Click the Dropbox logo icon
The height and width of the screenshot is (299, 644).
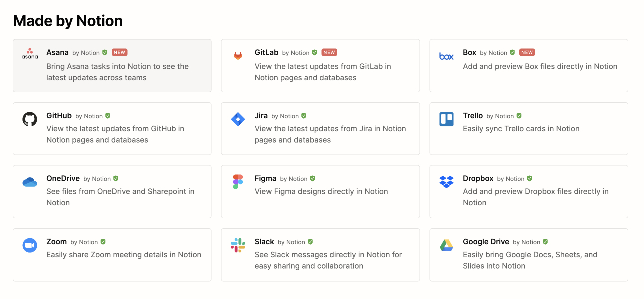coord(446,182)
